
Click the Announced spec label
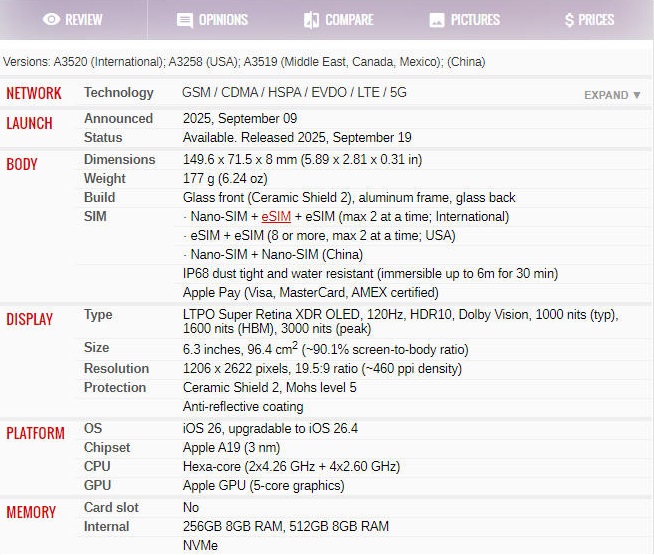[x=118, y=118]
